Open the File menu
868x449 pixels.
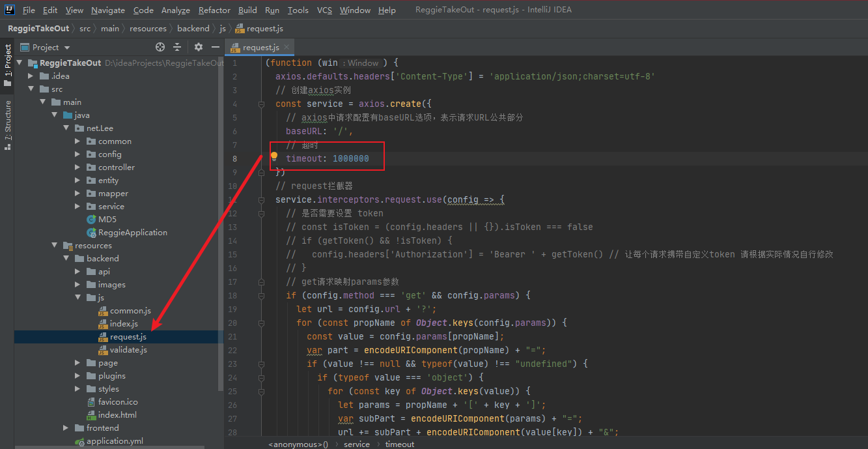click(x=29, y=10)
